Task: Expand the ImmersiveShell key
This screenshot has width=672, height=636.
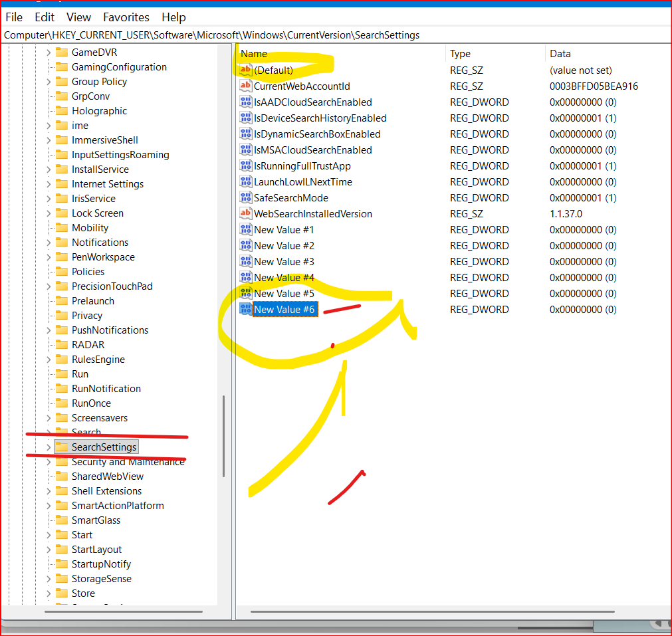Action: pos(49,140)
